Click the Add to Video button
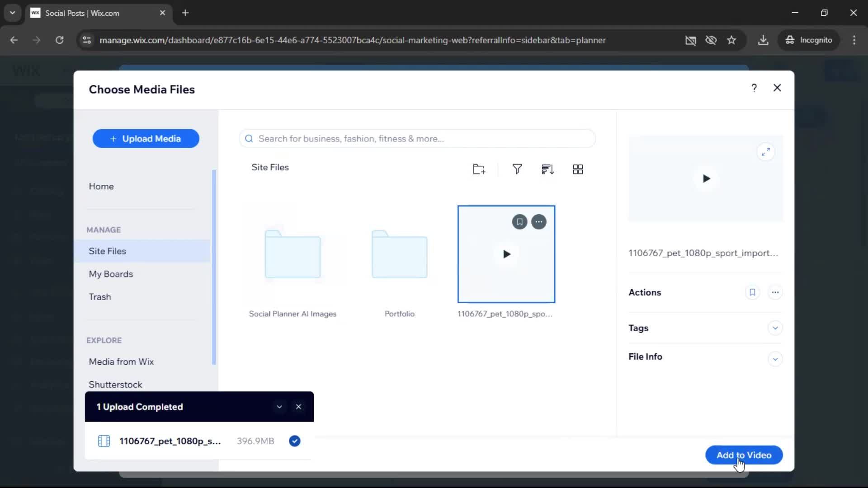Image resolution: width=868 pixels, height=488 pixels. (x=744, y=455)
